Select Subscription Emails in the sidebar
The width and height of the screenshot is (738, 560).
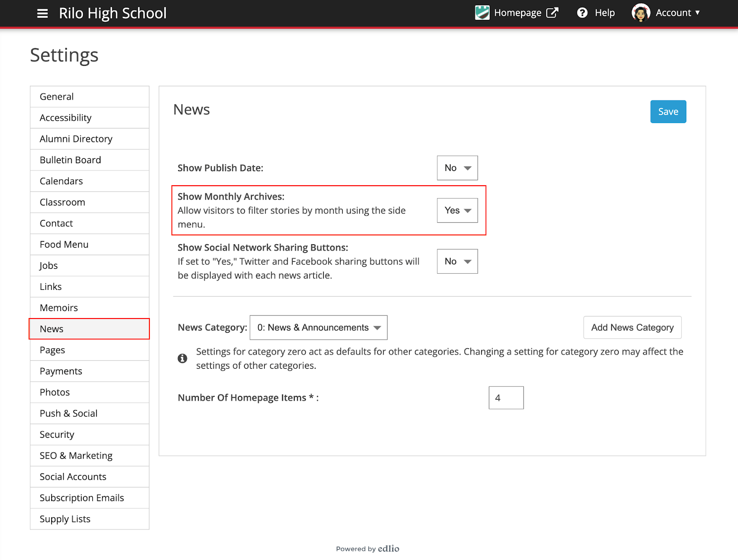tap(89, 498)
